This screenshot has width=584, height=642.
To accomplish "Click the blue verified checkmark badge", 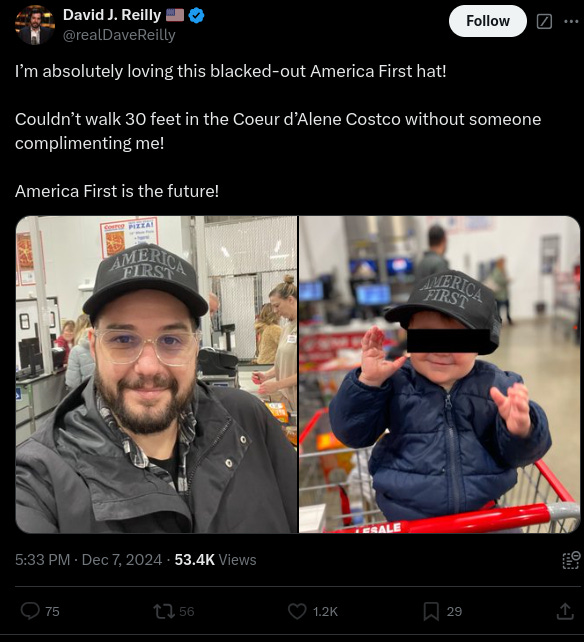I will (197, 16).
